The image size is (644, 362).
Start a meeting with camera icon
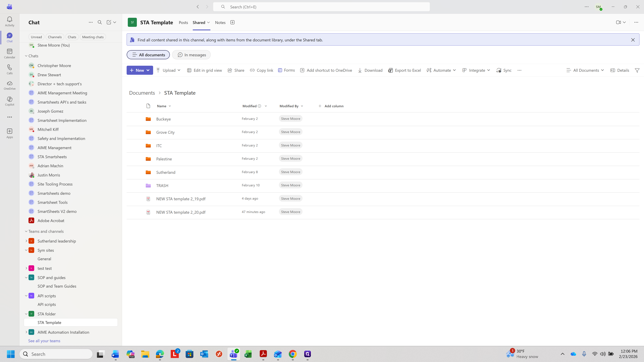click(x=618, y=22)
